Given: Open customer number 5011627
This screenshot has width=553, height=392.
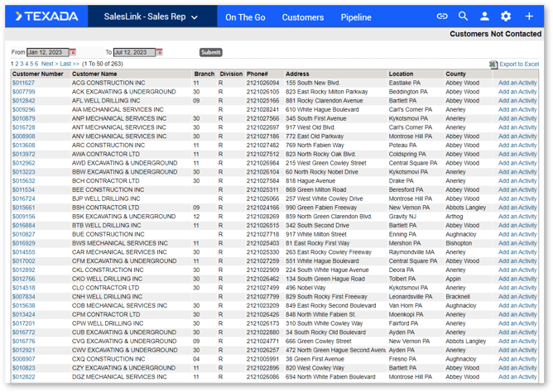Looking at the screenshot, I should point(23,83).
